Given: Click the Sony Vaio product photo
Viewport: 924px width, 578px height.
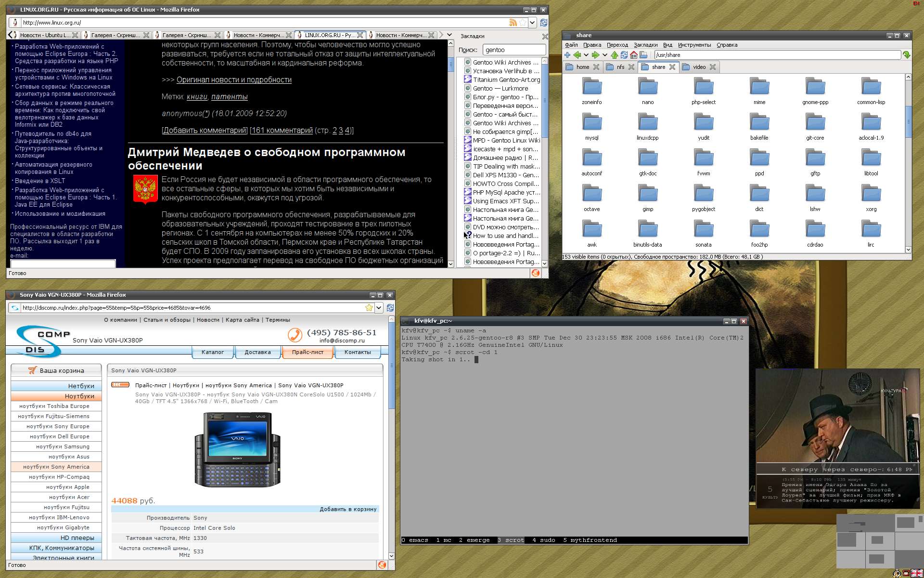Looking at the screenshot, I should [237, 448].
